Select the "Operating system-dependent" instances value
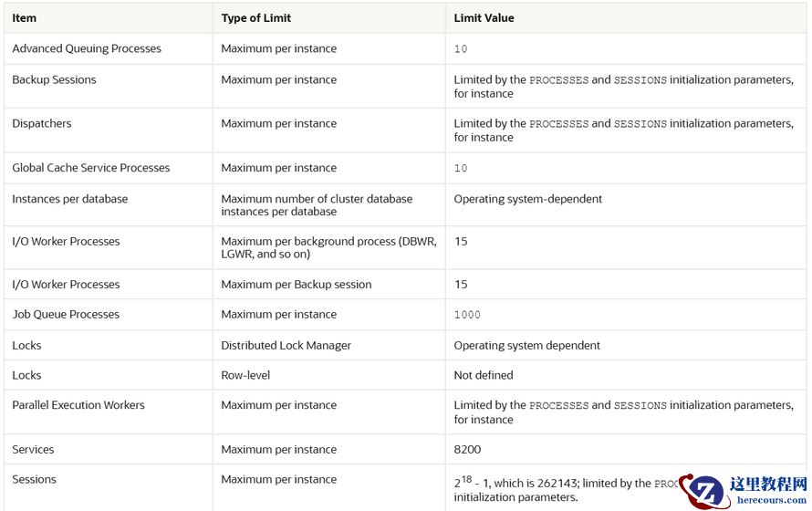812x511 pixels. click(x=528, y=199)
